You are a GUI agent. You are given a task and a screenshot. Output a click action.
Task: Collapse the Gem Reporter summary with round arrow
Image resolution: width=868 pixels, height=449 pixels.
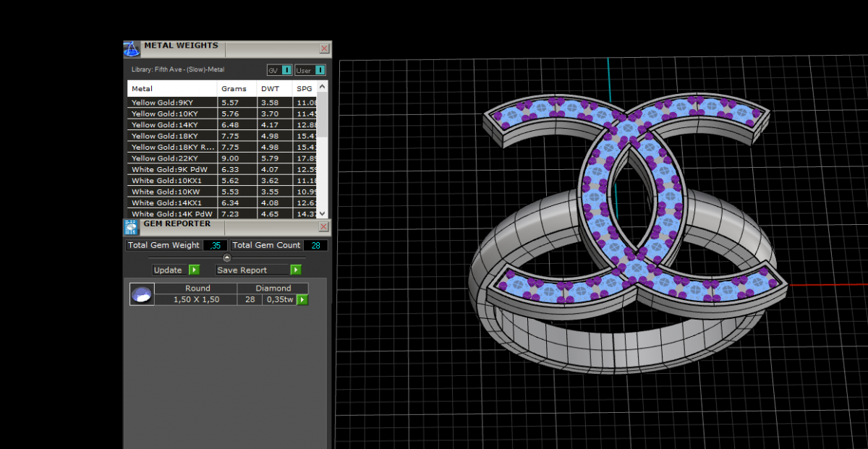(227, 257)
